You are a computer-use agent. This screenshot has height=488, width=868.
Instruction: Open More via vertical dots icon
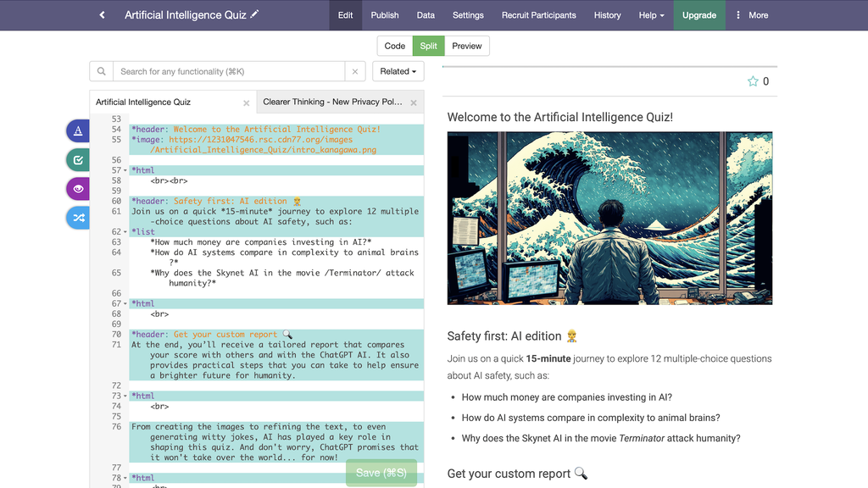pyautogui.click(x=738, y=14)
